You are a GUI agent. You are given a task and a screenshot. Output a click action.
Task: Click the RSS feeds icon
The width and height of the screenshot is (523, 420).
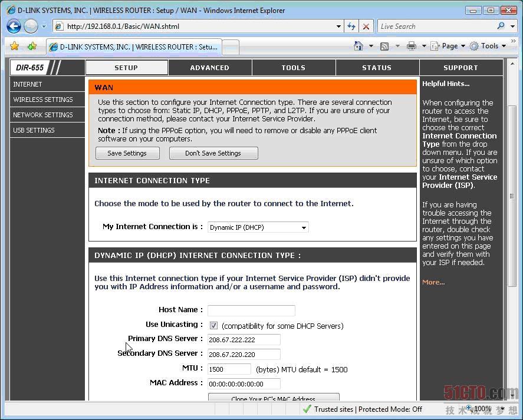click(384, 47)
